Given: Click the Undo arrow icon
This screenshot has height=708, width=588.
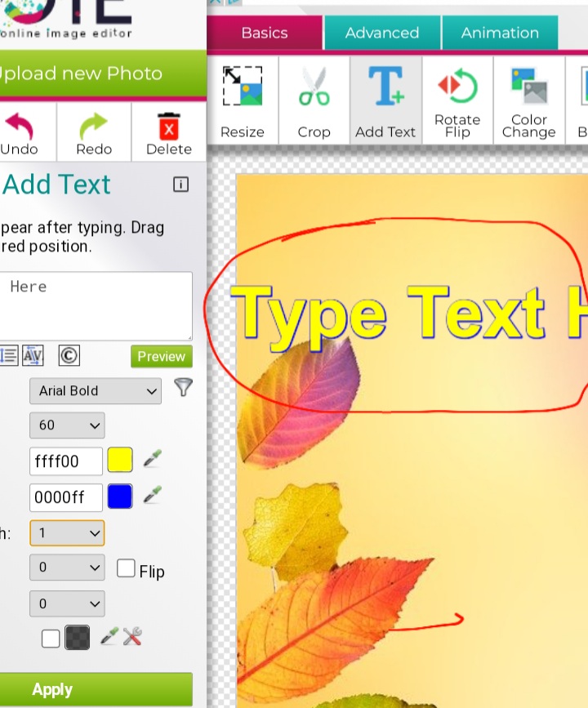Looking at the screenshot, I should (x=19, y=127).
